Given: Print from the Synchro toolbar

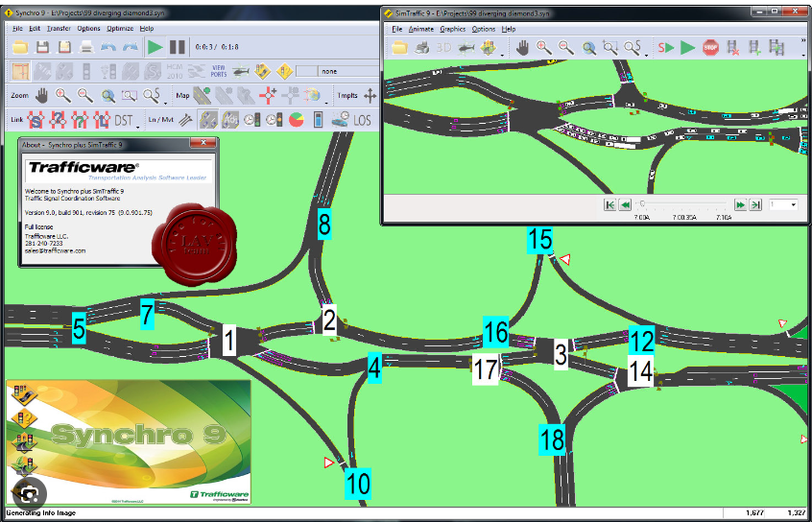Looking at the screenshot, I should (86, 48).
